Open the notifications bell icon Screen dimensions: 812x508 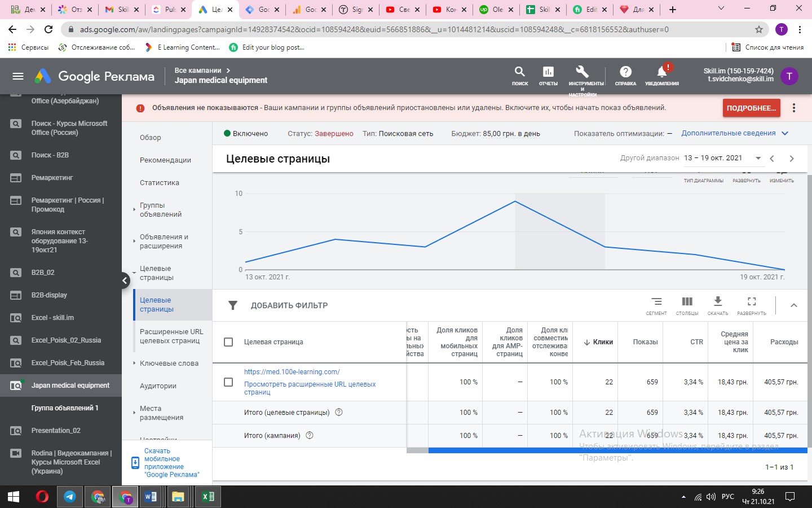point(662,72)
